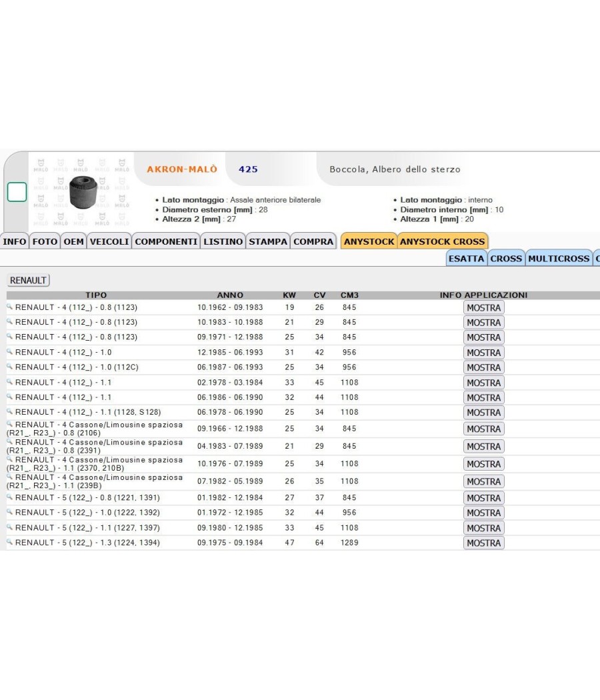Select the OEM tab
Image resolution: width=600 pixels, height=700 pixels.
tap(73, 241)
